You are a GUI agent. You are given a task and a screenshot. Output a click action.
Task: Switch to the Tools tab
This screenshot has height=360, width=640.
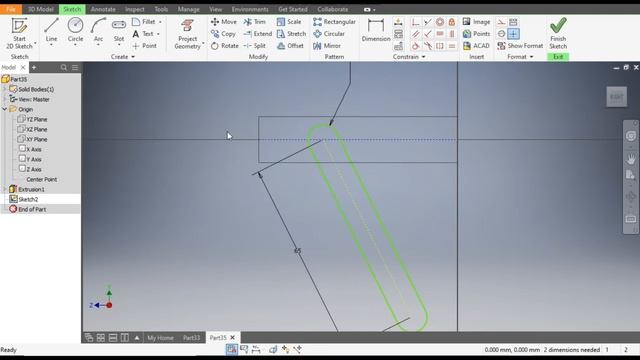(161, 9)
